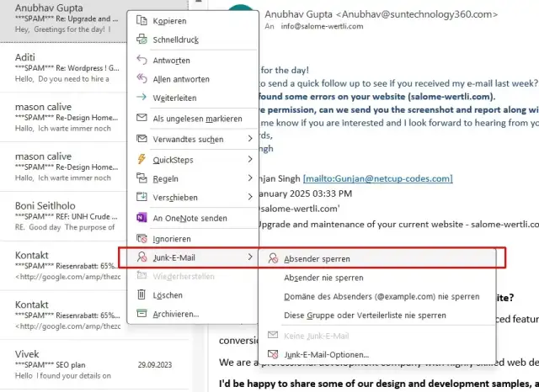Select Schnelldruck menu entry
This screenshot has height=392, width=539.
pyautogui.click(x=193, y=40)
